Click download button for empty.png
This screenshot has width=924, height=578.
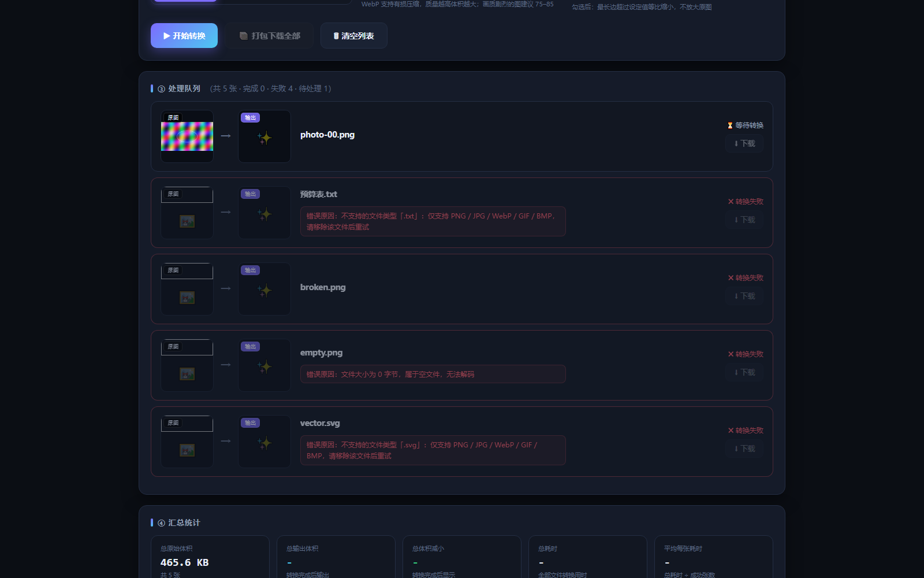coord(744,372)
